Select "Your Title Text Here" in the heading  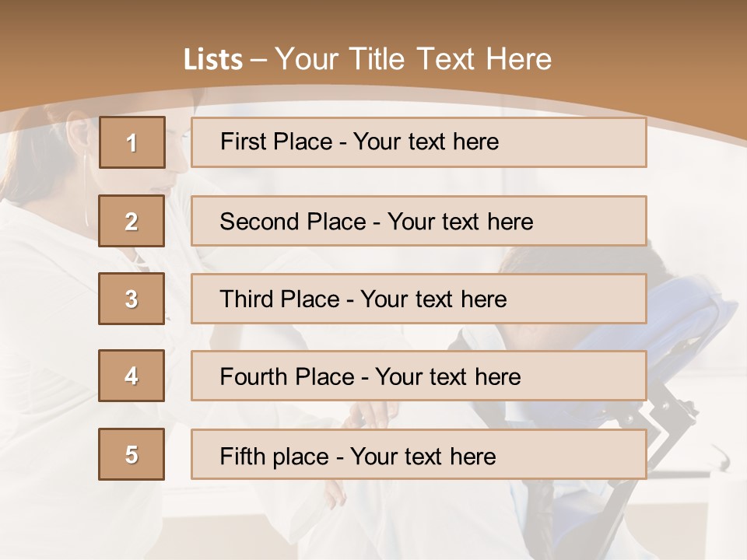(x=413, y=59)
